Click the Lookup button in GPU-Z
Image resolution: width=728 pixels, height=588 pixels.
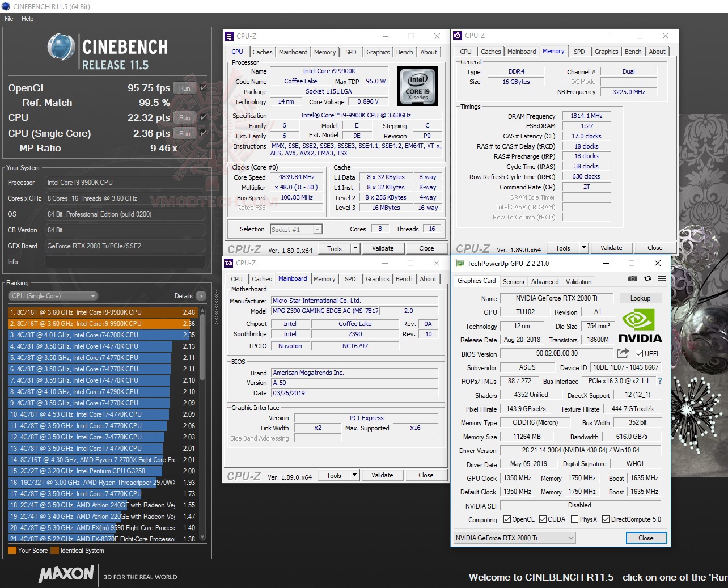click(641, 298)
